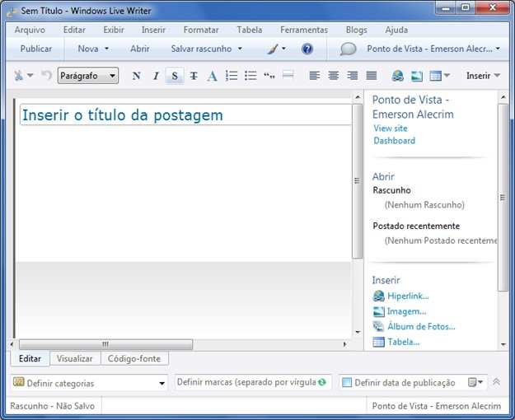The image size is (515, 420).
Task: Apply numbered list formatting
Action: 232,76
